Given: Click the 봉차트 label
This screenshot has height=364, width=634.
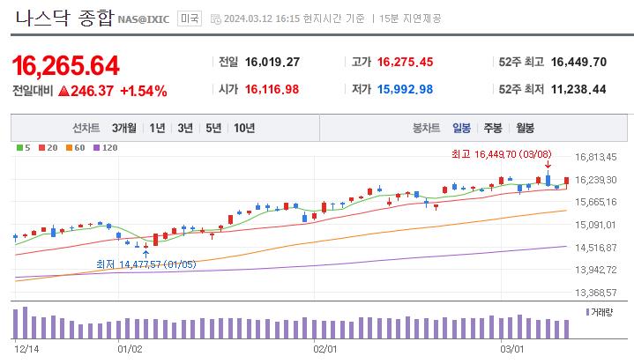Looking at the screenshot, I should pyautogui.click(x=426, y=128).
